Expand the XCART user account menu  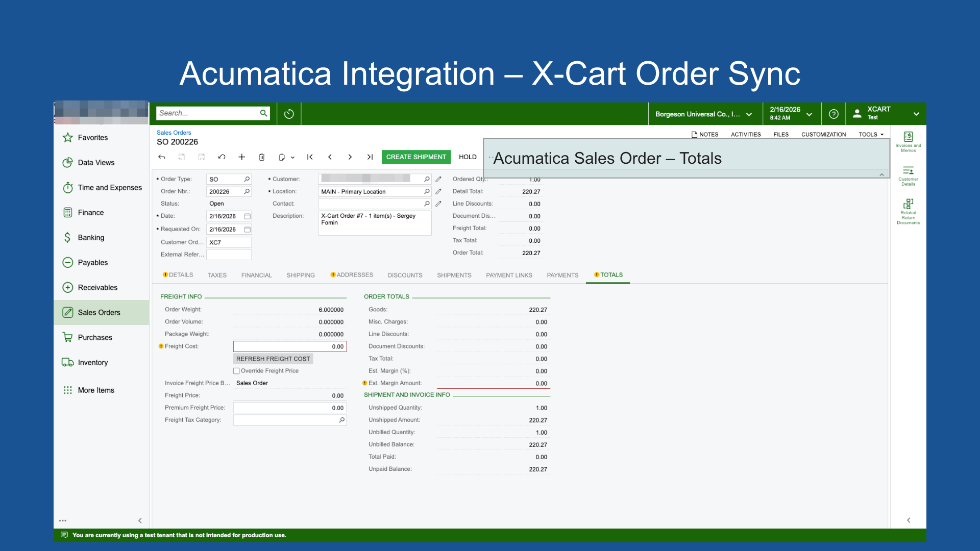pyautogui.click(x=916, y=114)
